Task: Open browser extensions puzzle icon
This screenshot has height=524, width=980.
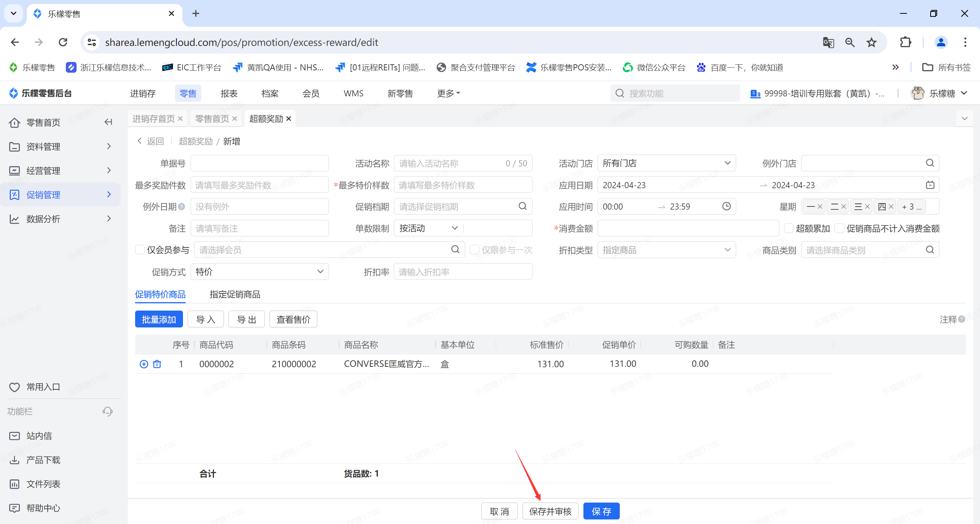Action: (906, 42)
